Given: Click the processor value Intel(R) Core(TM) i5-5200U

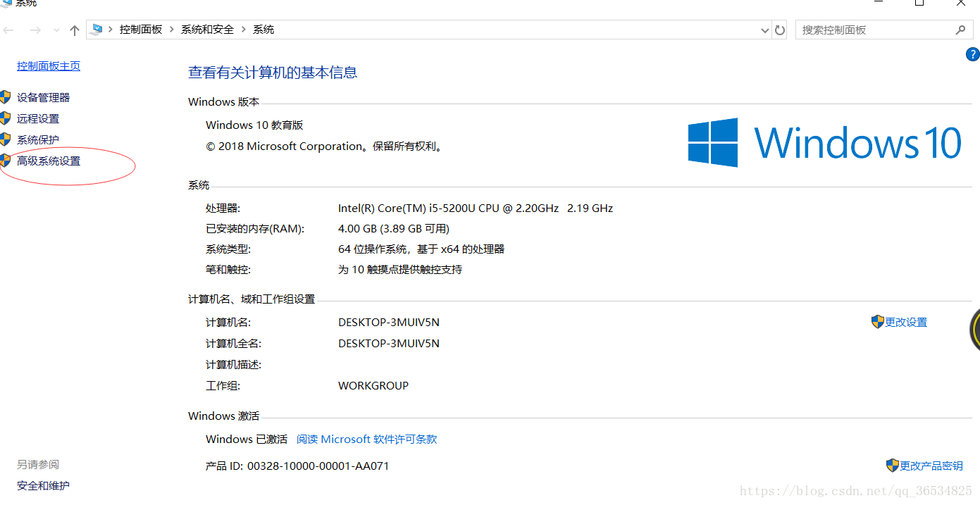Looking at the screenshot, I should 476,208.
